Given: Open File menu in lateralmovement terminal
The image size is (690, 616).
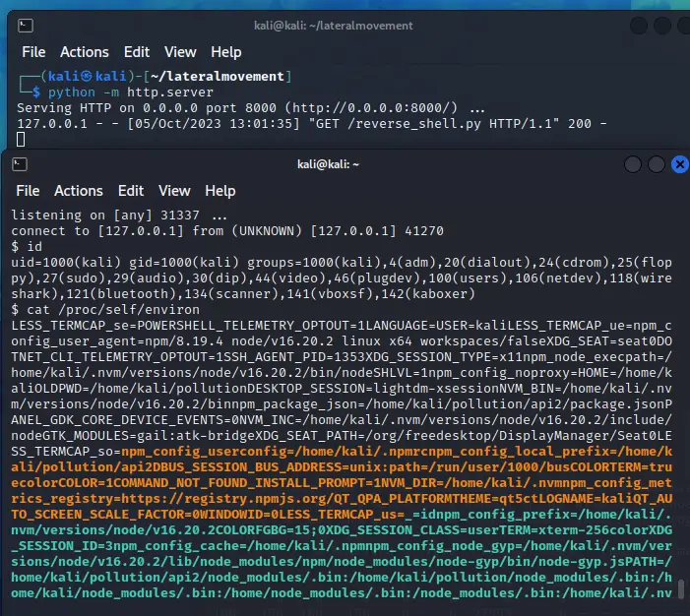Looking at the screenshot, I should coord(33,52).
